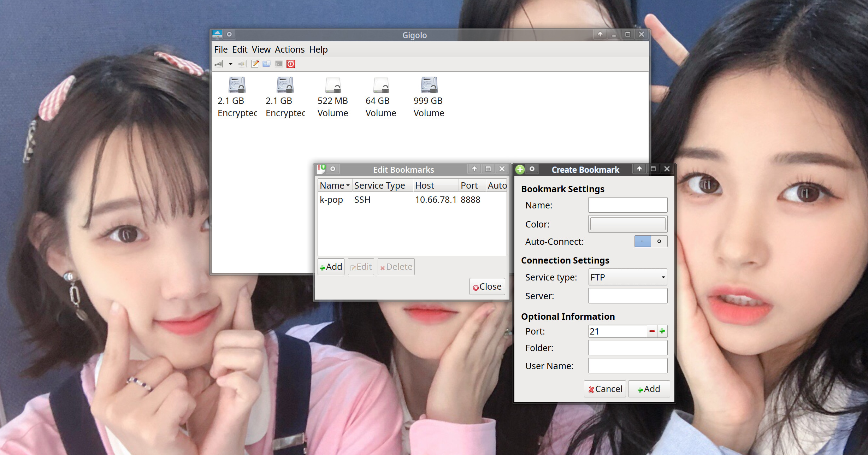Click the Edit Bookmarks window menu icon

[x=321, y=169]
